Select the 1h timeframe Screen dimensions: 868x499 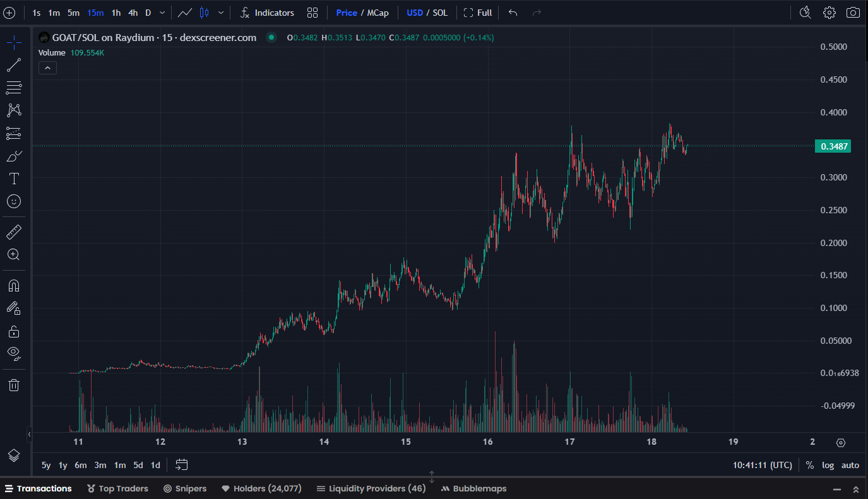[x=116, y=13]
